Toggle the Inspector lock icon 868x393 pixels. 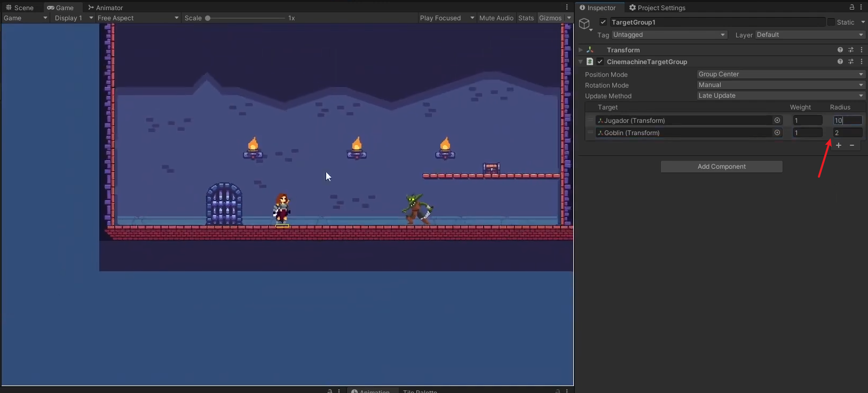(852, 7)
